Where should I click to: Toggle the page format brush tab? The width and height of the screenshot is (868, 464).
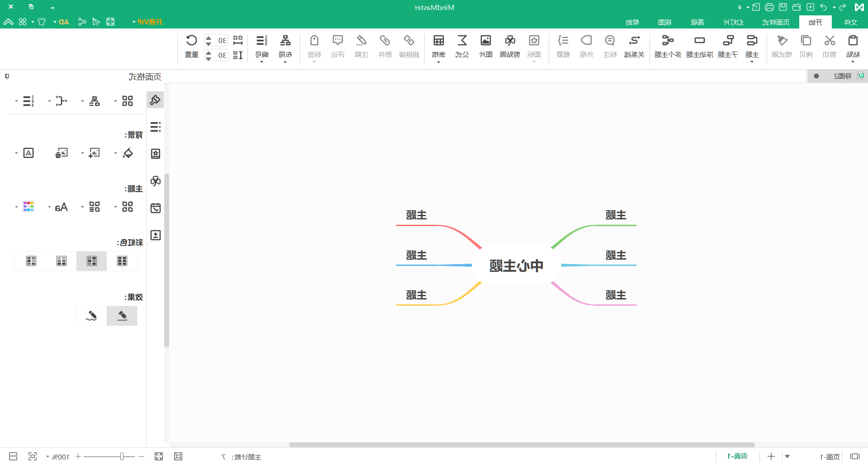tap(155, 99)
